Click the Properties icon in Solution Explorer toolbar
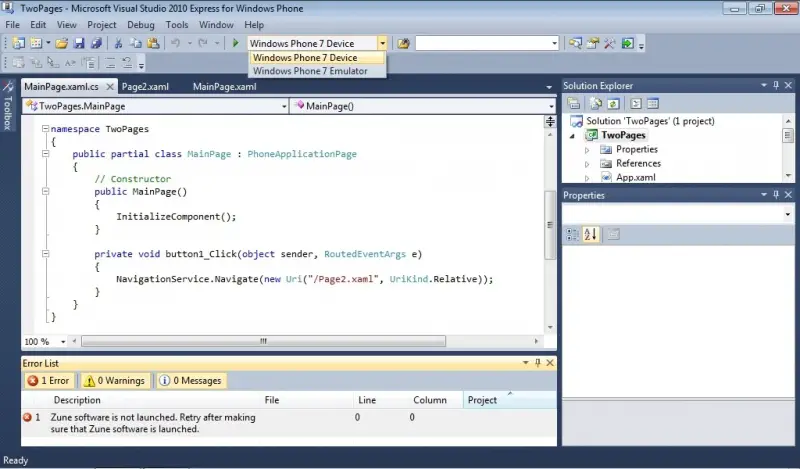800x469 pixels. point(574,104)
